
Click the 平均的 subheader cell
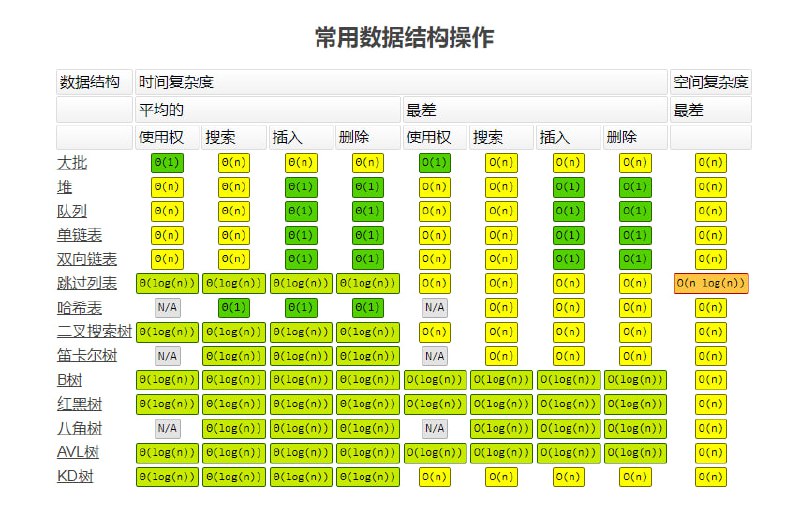(268, 110)
